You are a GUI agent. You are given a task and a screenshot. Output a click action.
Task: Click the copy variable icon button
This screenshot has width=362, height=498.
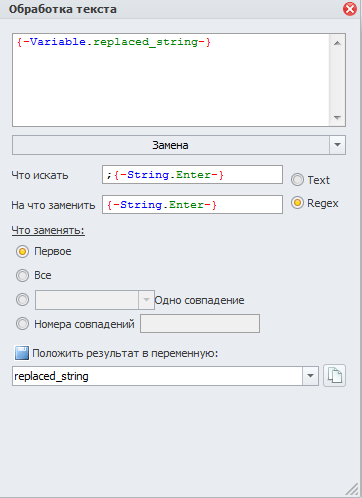click(334, 376)
